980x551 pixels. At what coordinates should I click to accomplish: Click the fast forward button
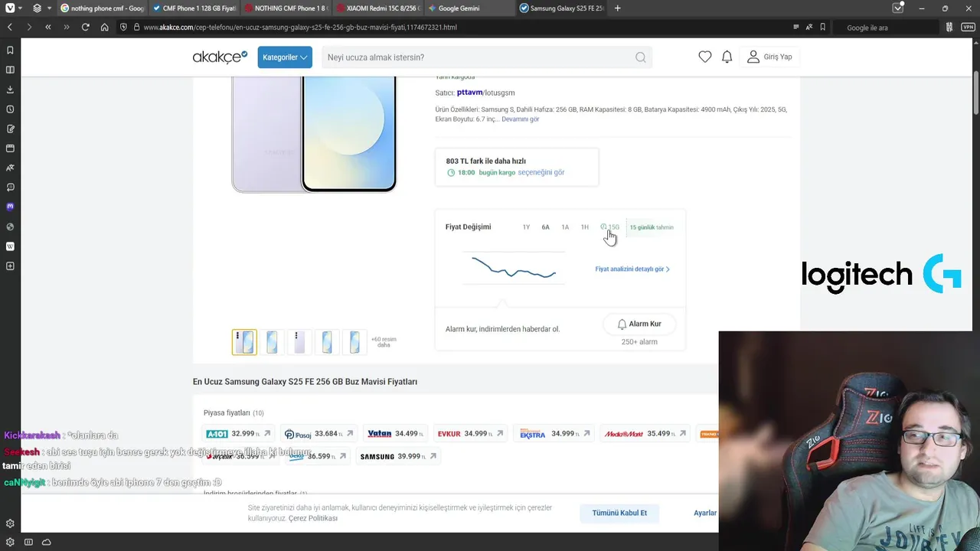click(x=67, y=27)
